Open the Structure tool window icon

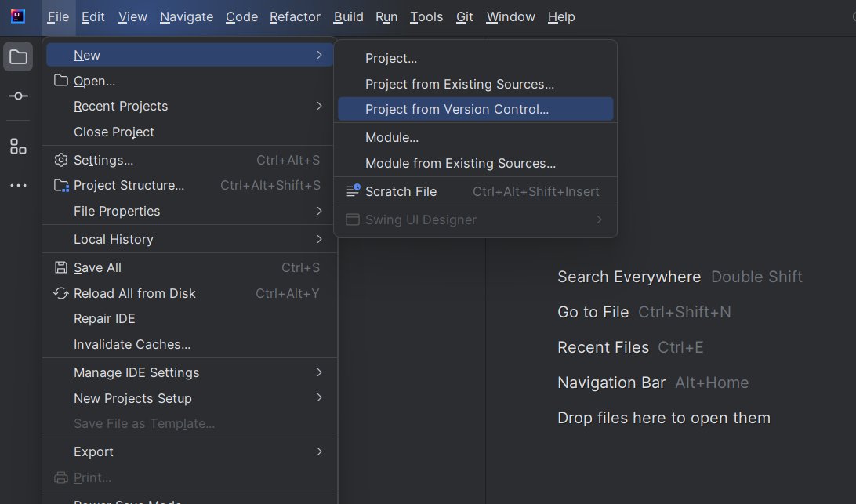point(18,147)
